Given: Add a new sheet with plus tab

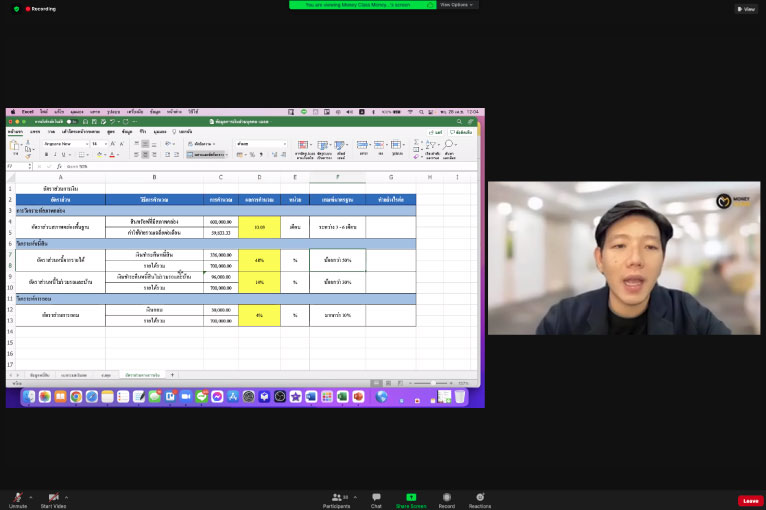Looking at the screenshot, I should point(171,374).
